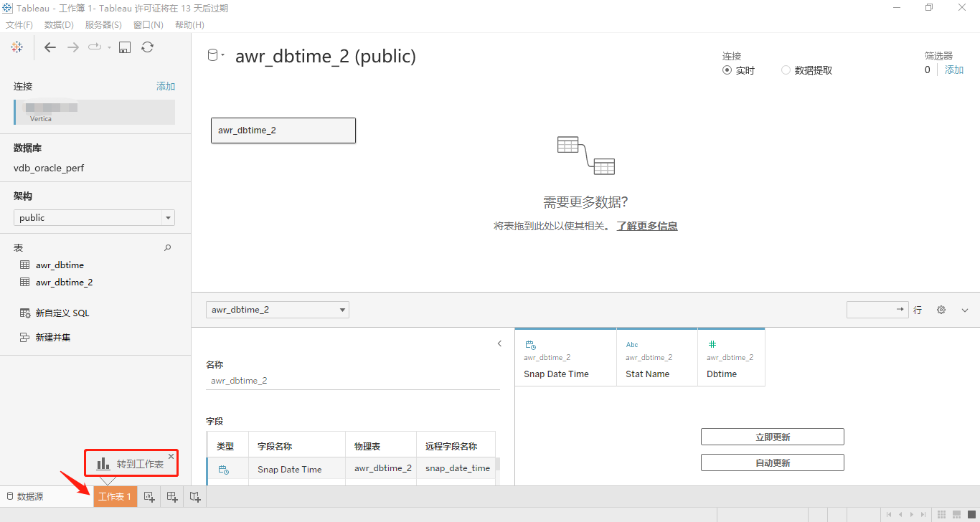Click the 立即更新 button
Screen dimensions: 980x522
coord(773,437)
